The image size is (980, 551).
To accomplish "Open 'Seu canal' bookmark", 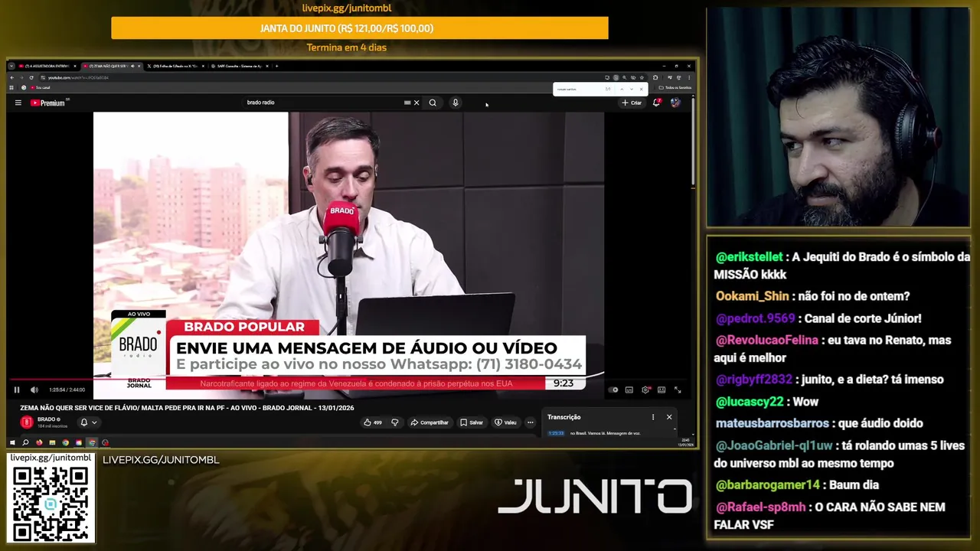I will pyautogui.click(x=39, y=87).
